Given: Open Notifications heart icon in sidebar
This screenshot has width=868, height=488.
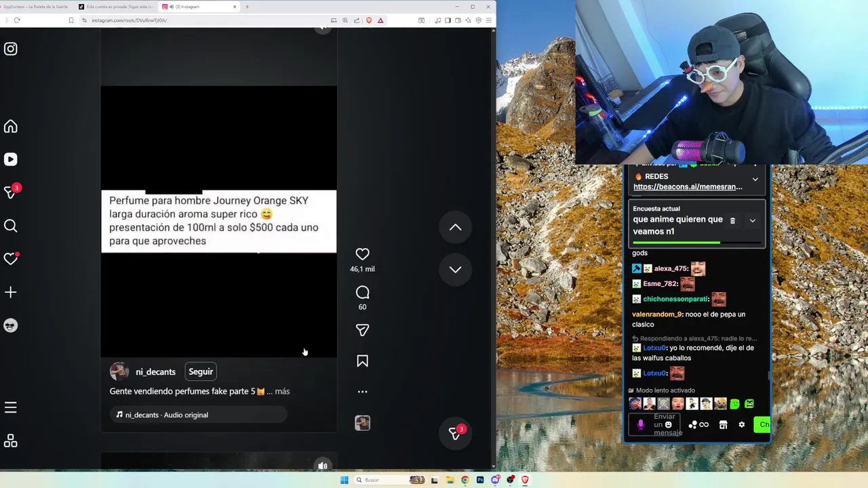Looking at the screenshot, I should point(11,259).
